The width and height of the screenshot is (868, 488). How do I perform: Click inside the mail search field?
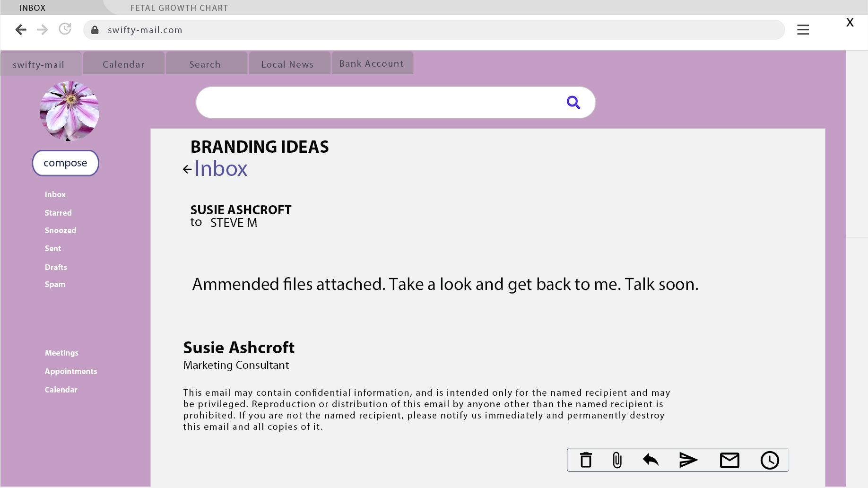378,102
